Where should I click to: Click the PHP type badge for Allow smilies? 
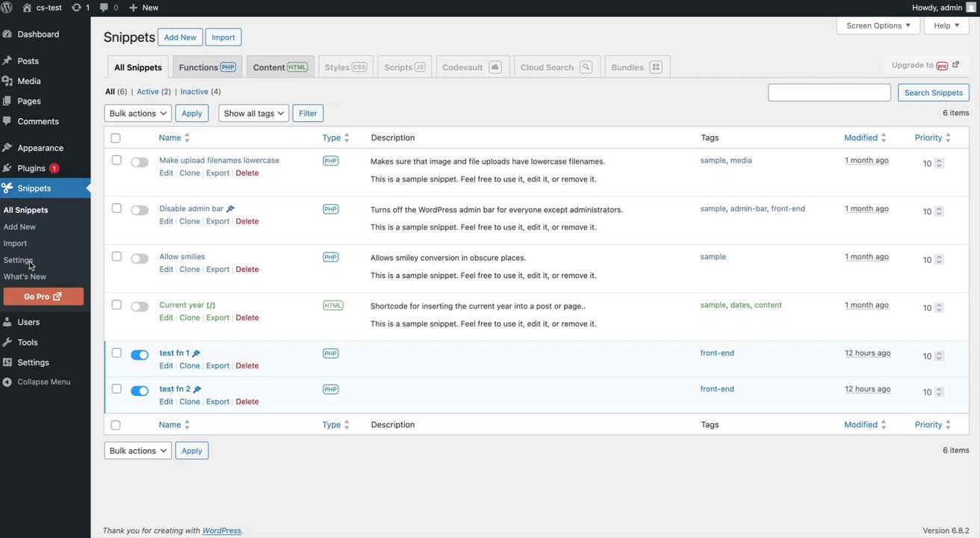click(331, 257)
